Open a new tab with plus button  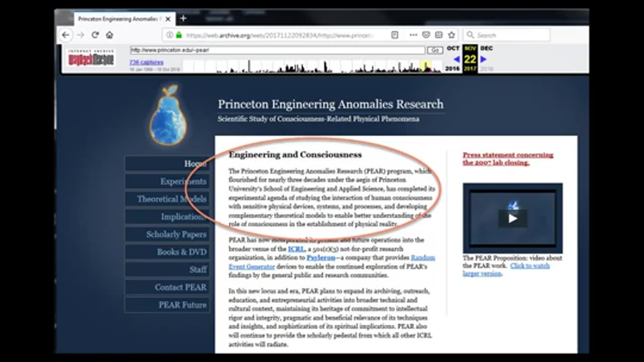point(183,19)
